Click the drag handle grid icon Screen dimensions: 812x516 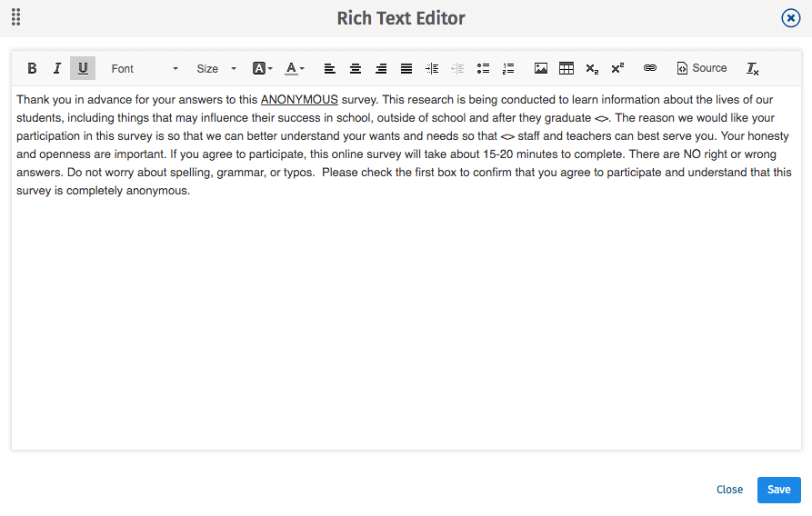16,17
